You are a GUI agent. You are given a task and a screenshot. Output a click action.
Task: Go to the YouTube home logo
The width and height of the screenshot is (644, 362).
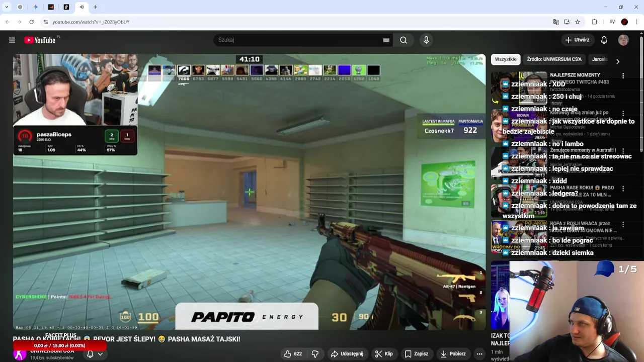[40, 40]
